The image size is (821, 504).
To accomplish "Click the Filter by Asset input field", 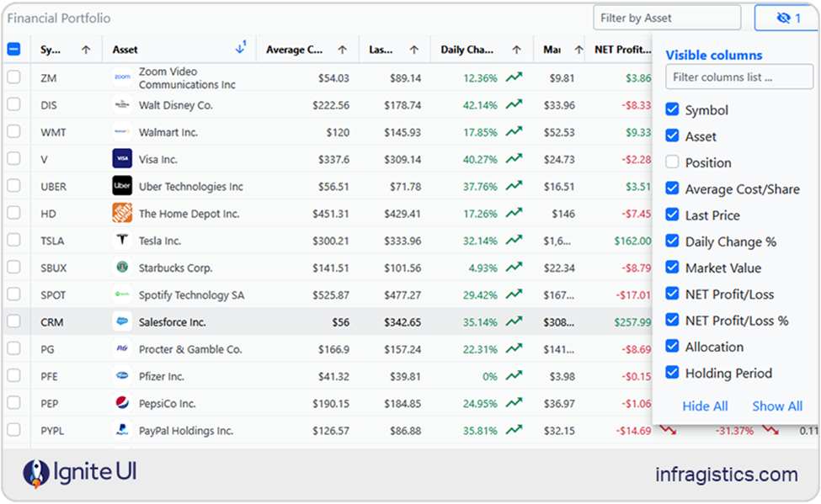I will 667,17.
